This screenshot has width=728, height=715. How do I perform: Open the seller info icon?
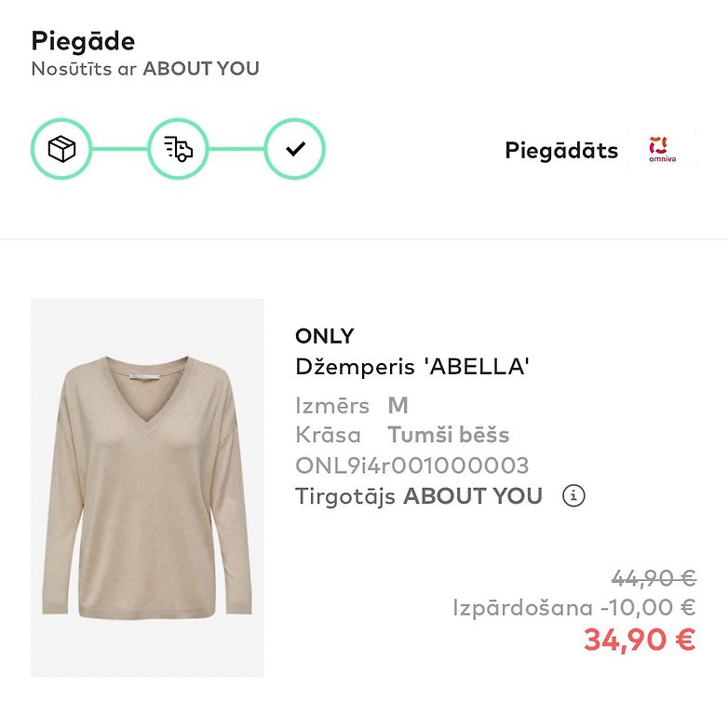point(573,496)
